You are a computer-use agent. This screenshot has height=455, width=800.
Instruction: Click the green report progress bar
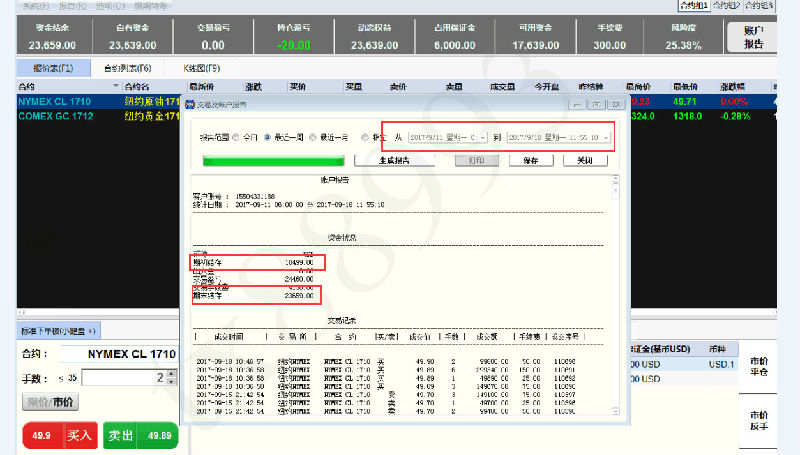tap(273, 161)
